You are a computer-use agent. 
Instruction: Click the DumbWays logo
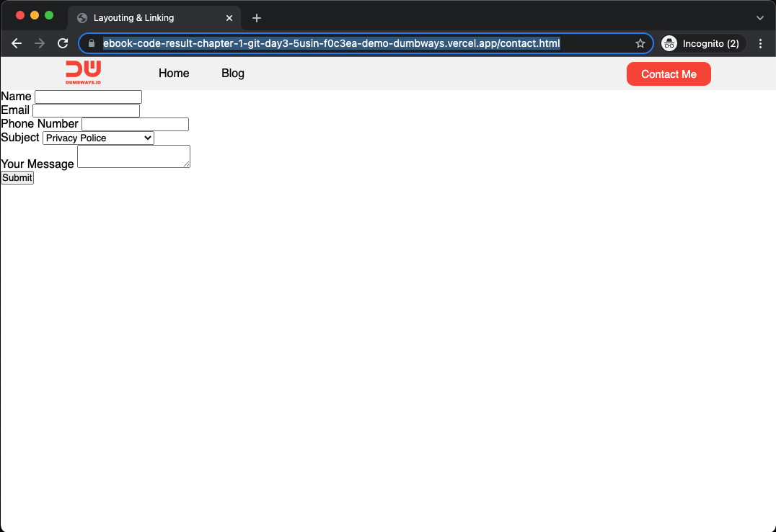pyautogui.click(x=83, y=73)
